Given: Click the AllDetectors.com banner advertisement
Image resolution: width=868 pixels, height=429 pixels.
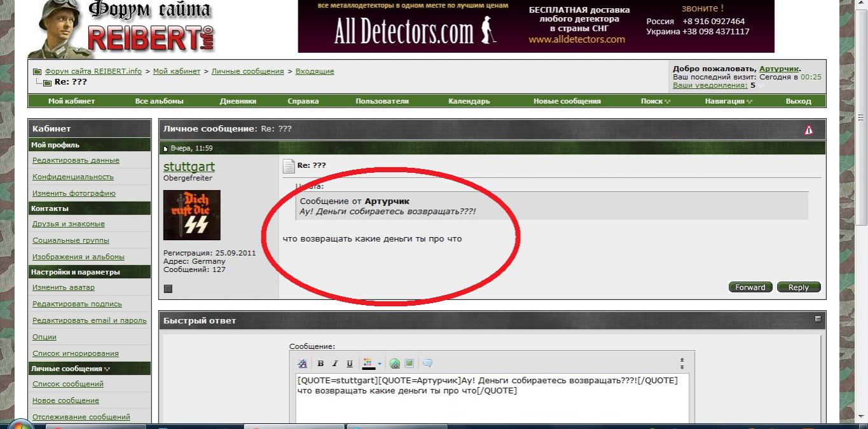Looking at the screenshot, I should 536,26.
